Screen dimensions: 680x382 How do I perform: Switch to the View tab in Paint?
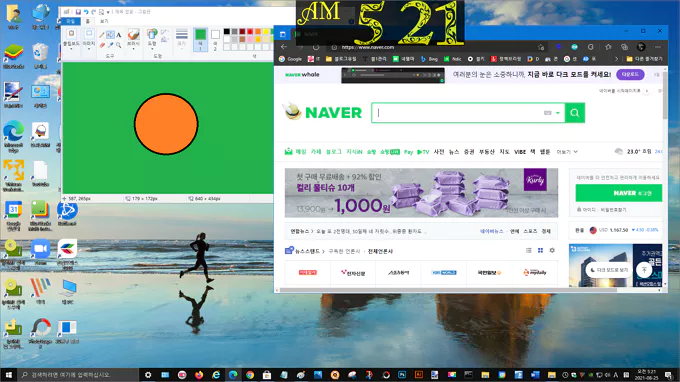(x=104, y=21)
